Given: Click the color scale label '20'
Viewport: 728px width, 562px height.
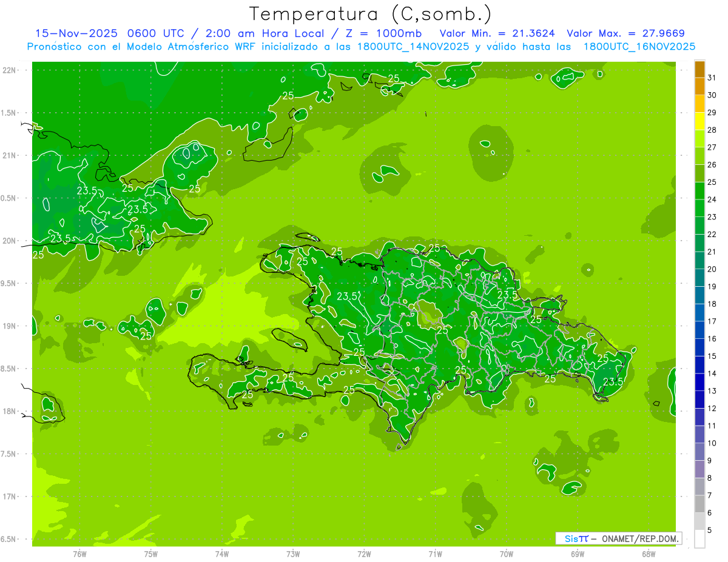Looking at the screenshot, I should (712, 269).
